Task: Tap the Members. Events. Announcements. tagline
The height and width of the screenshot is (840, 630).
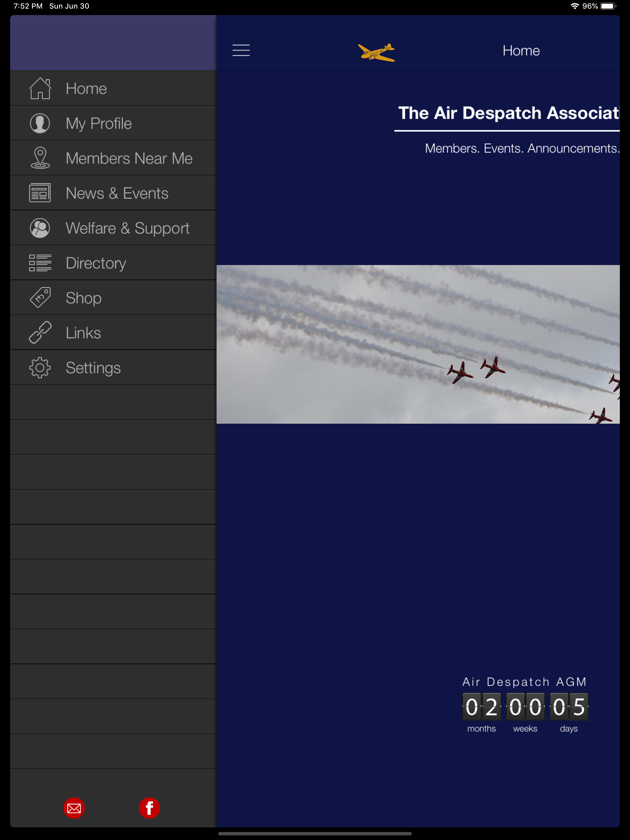Action: coord(522,149)
